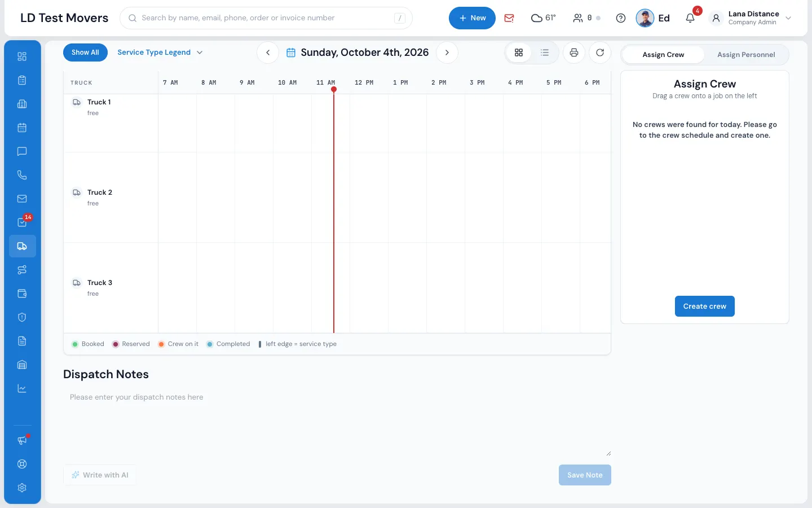
Task: Open the phone calls sidebar icon
Action: point(22,175)
